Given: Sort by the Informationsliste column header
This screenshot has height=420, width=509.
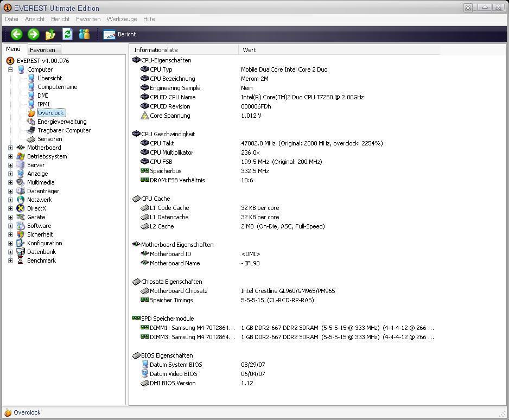Looking at the screenshot, I should pos(184,50).
